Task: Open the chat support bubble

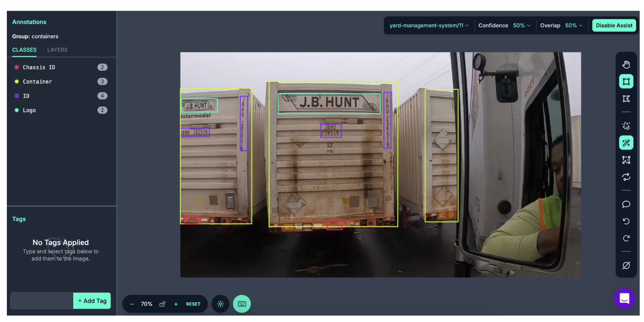Action: point(624,298)
